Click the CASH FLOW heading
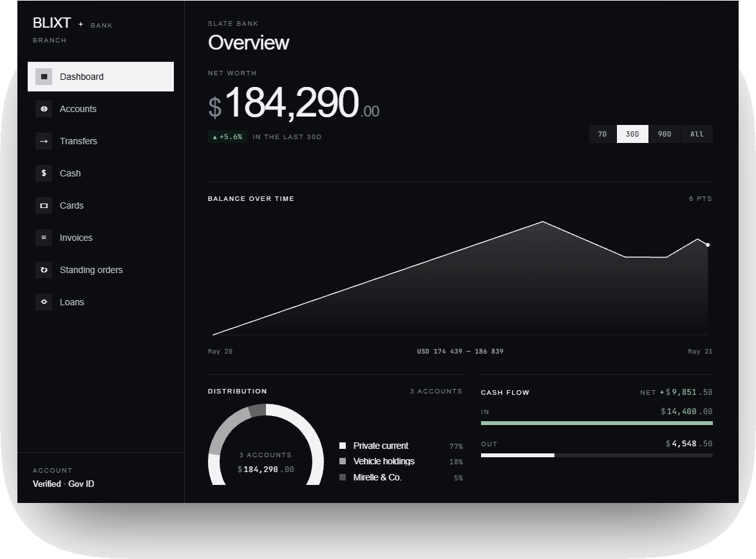756x559 pixels. [x=506, y=393]
